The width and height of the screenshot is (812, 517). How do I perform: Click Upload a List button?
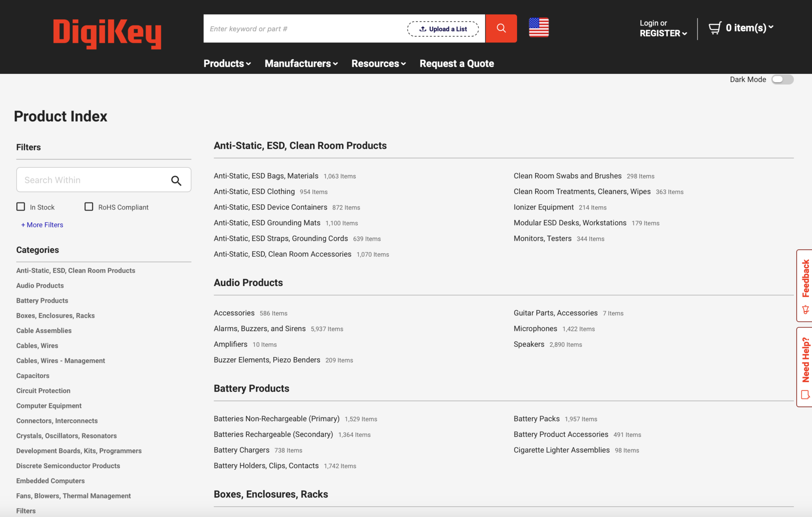click(443, 29)
